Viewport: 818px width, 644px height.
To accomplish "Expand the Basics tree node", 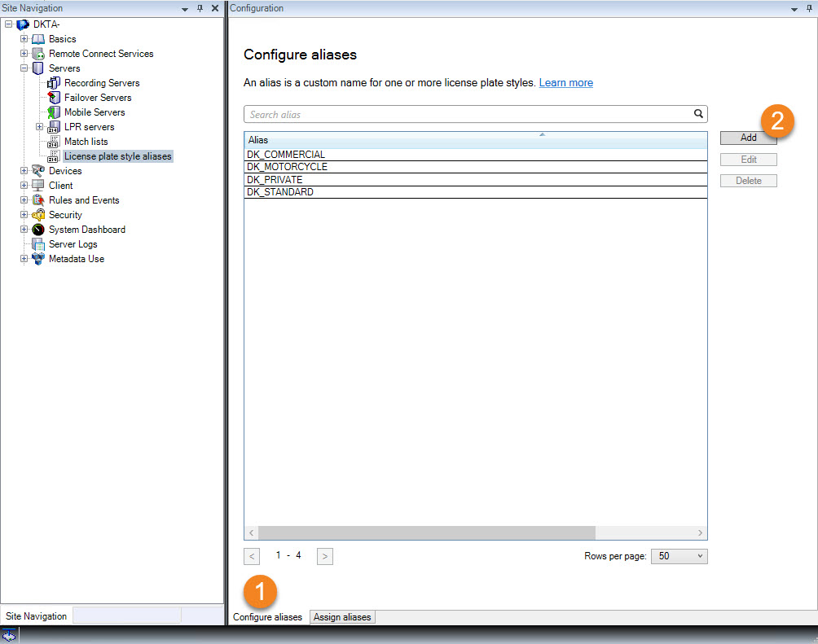I will point(24,39).
